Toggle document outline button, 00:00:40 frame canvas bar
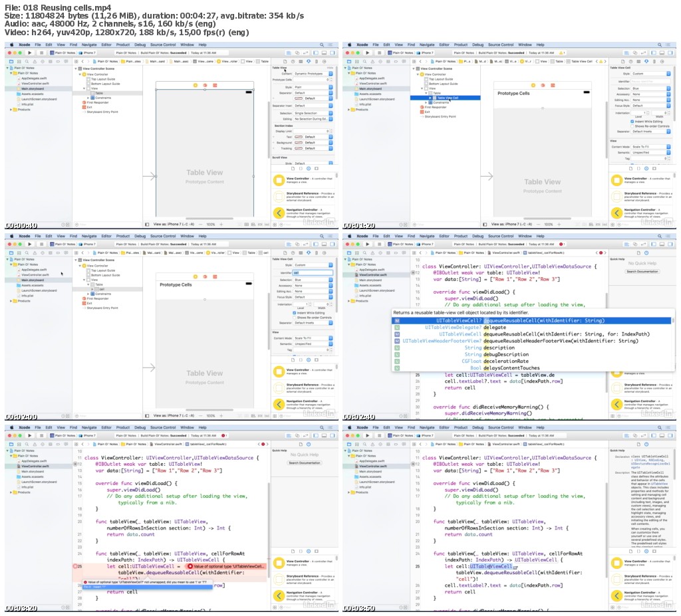The height and width of the screenshot is (616, 681). (x=147, y=225)
